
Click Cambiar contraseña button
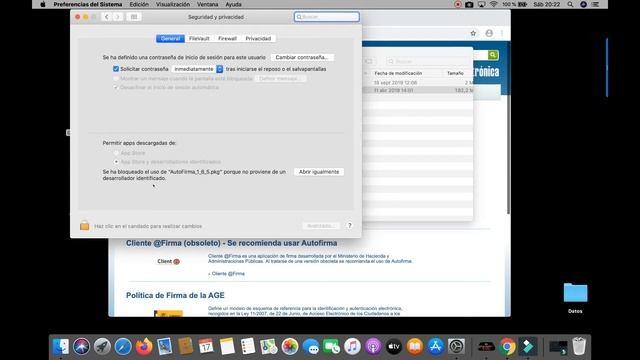click(302, 57)
